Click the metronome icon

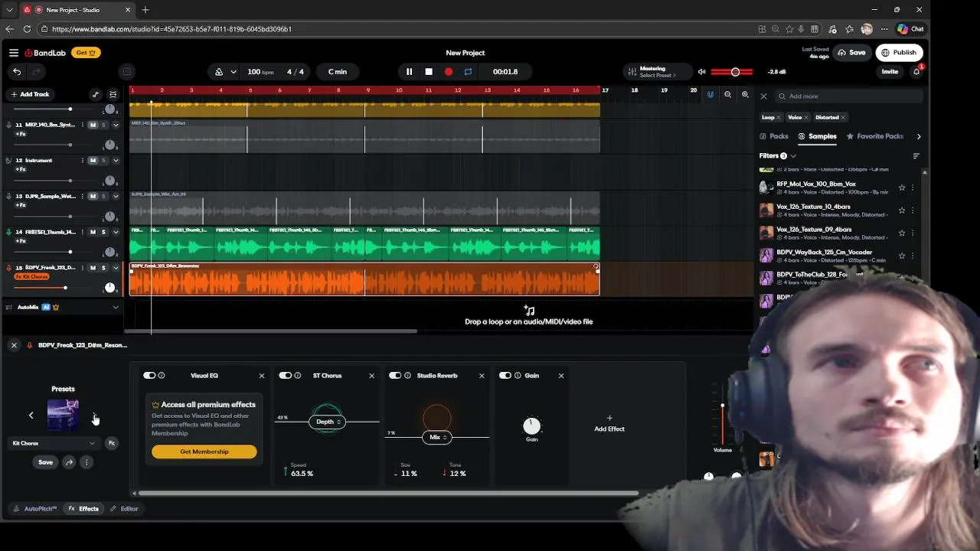pyautogui.click(x=219, y=72)
